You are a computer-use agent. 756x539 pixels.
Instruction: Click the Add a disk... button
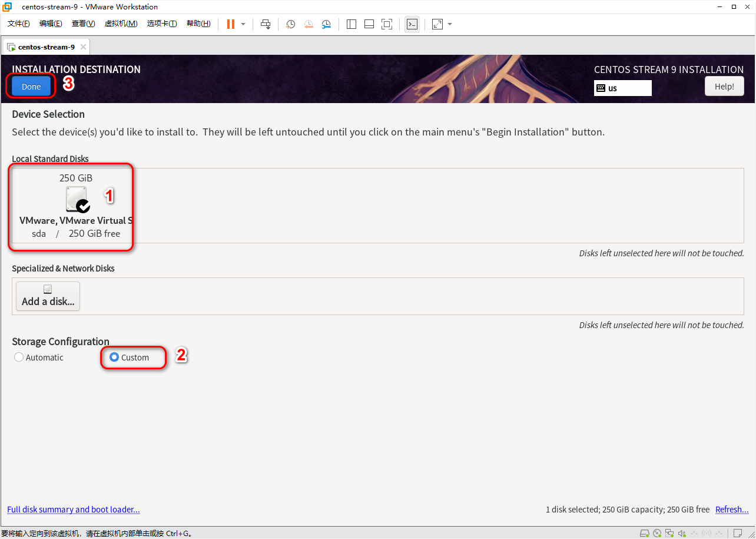coord(48,296)
